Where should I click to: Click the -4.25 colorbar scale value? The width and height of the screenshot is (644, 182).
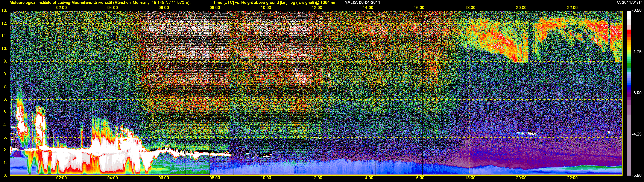point(637,134)
